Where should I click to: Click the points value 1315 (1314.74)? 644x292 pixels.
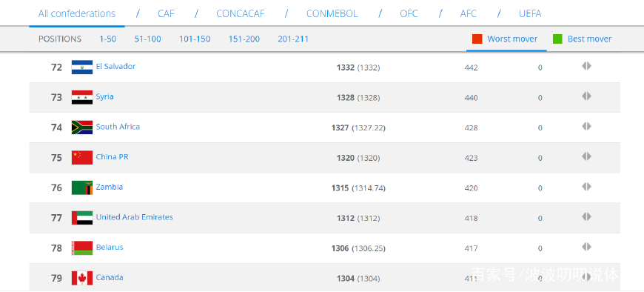[x=358, y=188]
